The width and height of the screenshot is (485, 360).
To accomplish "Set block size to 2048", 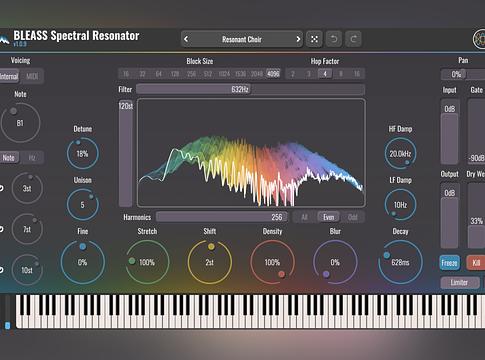I will (257, 74).
